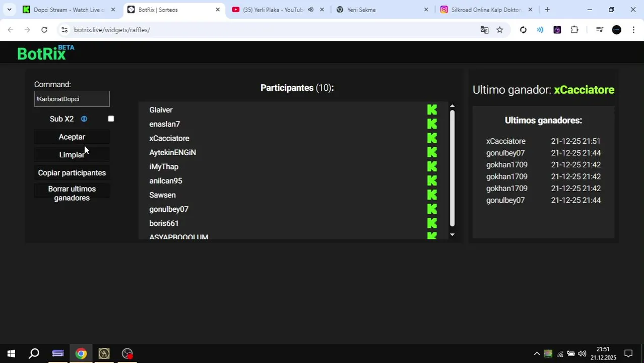Bookmark this page with the star icon
Image resolution: width=644 pixels, height=363 pixels.
(499, 30)
